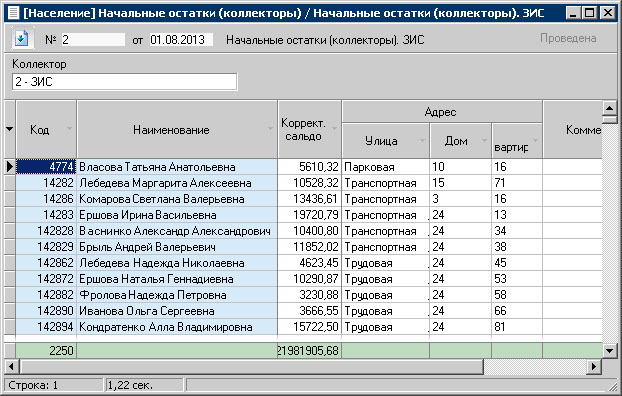Screen dimensions: 622x396
Task: Click the document icon in title bar
Action: tap(14, 13)
